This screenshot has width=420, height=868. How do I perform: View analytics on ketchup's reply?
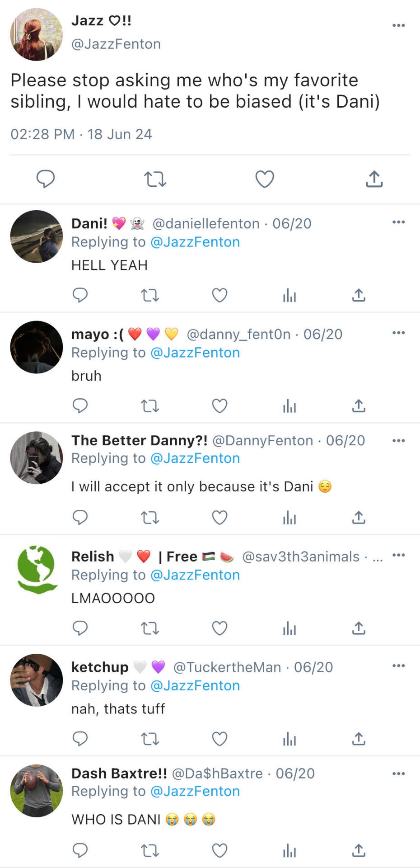tap(289, 739)
